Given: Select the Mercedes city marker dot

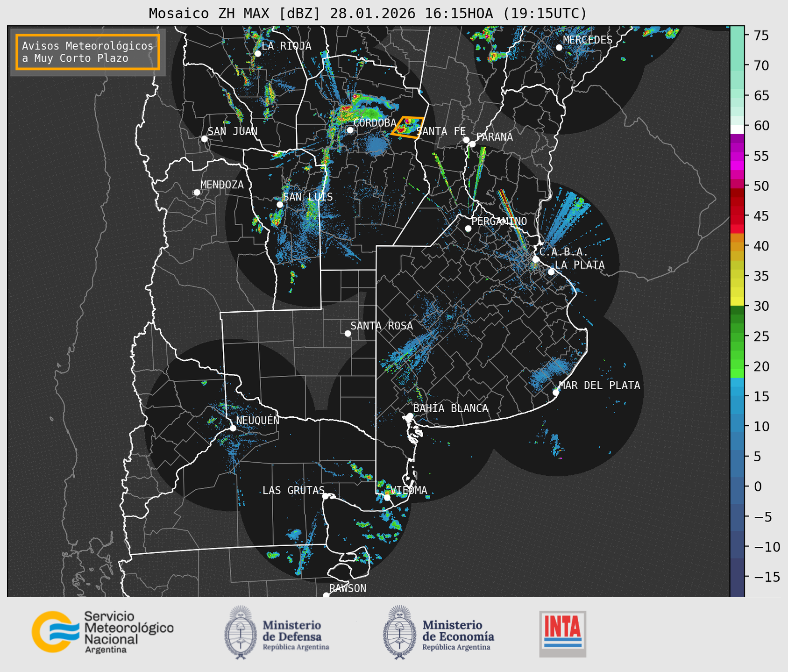Looking at the screenshot, I should (559, 48).
